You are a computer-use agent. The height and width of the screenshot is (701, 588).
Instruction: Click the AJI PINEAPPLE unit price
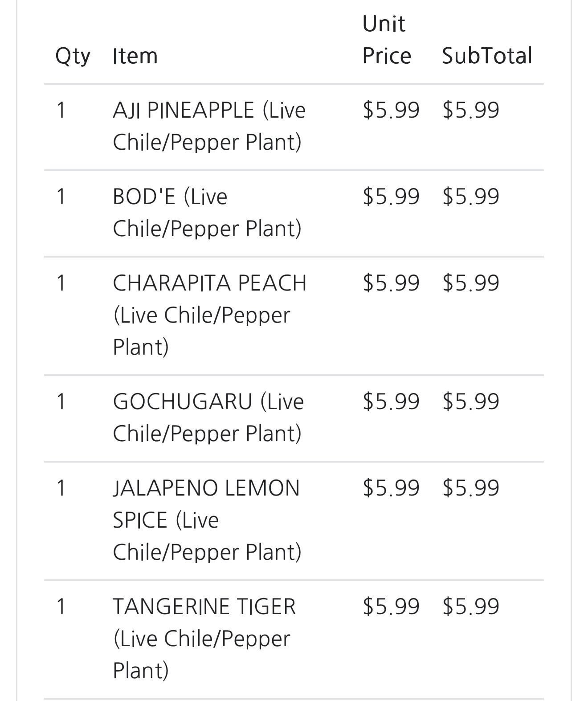[x=391, y=110]
